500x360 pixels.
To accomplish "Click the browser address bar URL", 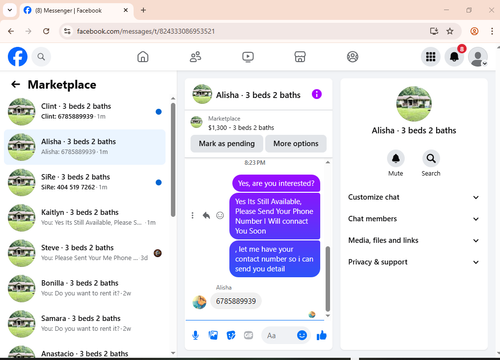I will pyautogui.click(x=146, y=31).
